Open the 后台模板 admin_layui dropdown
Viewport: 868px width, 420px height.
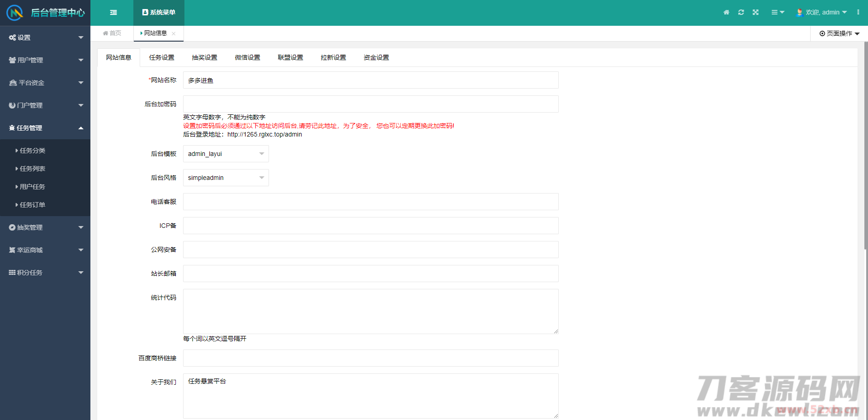tap(226, 154)
